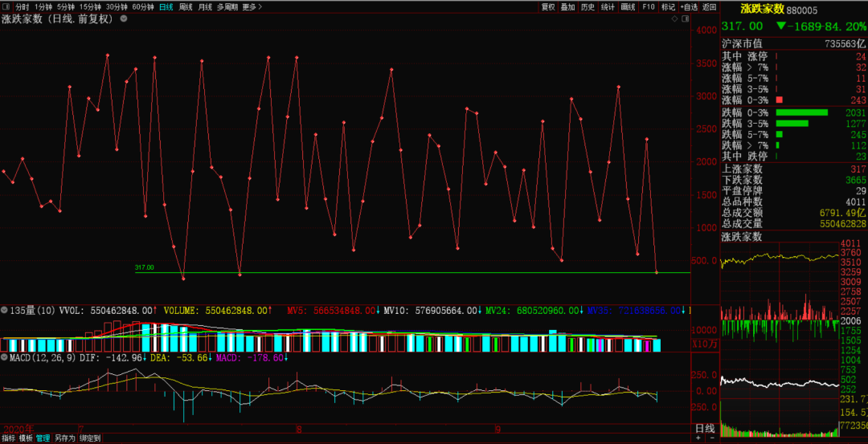
Task: Select the 1分钟 period
Action: [x=43, y=7]
